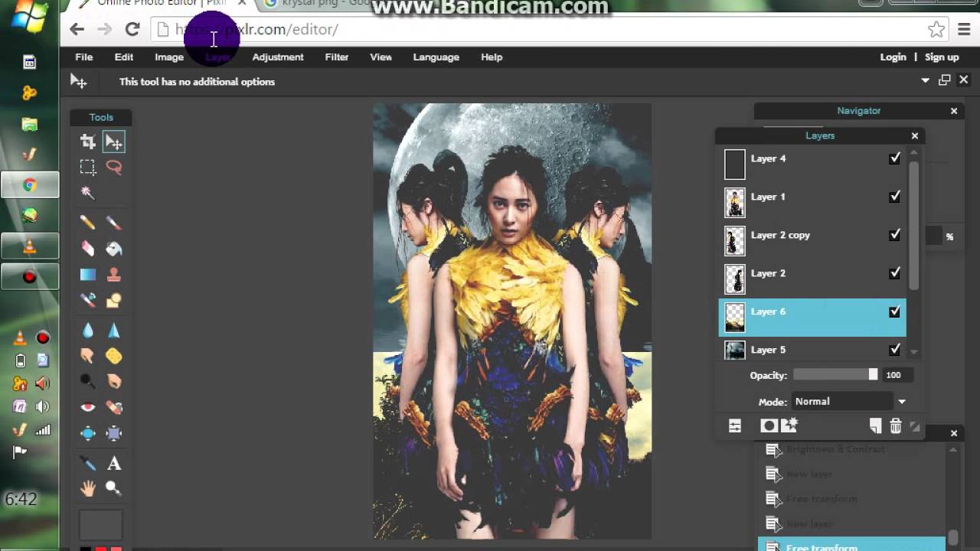Select the Move tool

(x=114, y=142)
